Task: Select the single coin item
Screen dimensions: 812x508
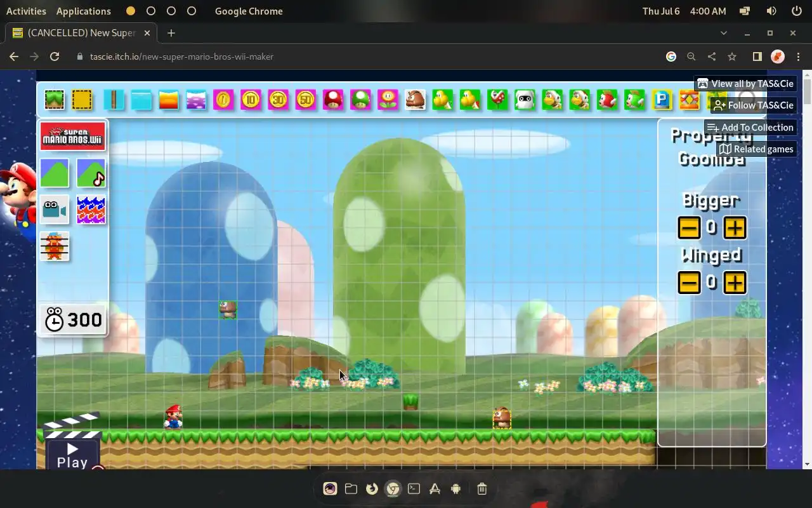Action: point(223,100)
